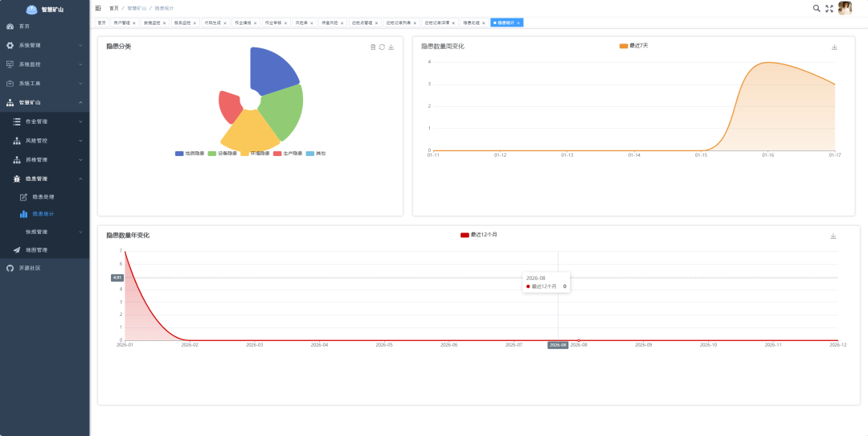
Task: Expand 风险管控 submenu chevron
Action: 80,141
